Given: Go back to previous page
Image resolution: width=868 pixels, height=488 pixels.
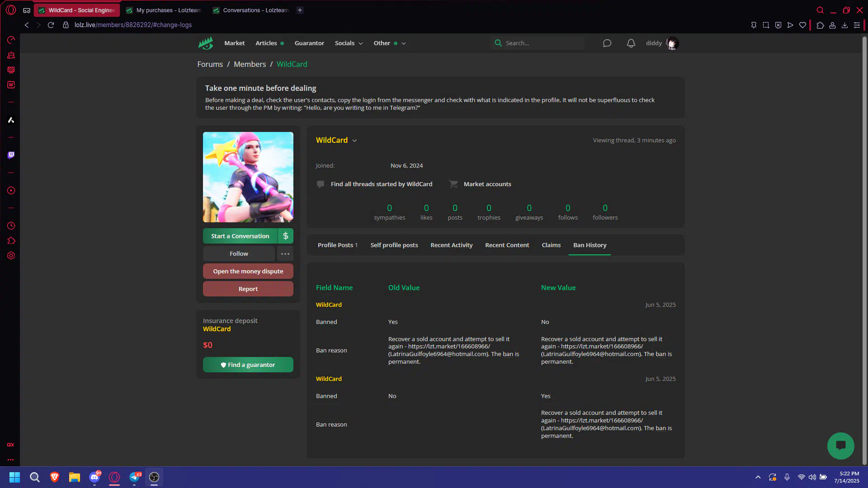Looking at the screenshot, I should click(27, 25).
